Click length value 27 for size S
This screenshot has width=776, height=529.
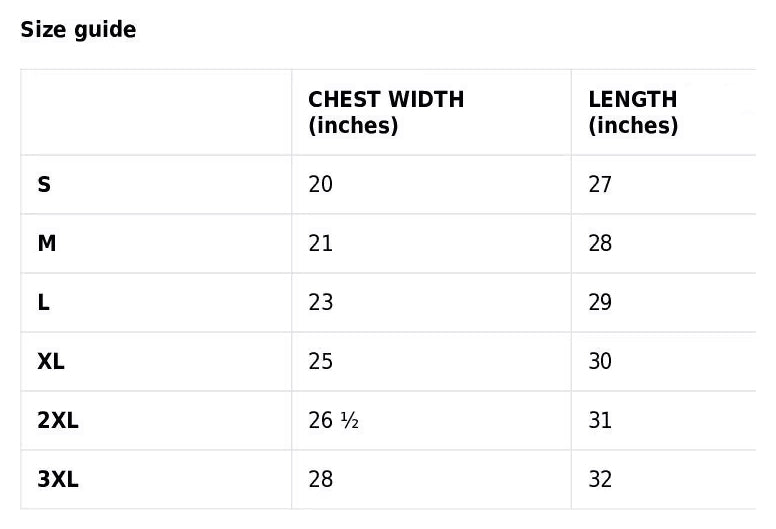click(600, 185)
